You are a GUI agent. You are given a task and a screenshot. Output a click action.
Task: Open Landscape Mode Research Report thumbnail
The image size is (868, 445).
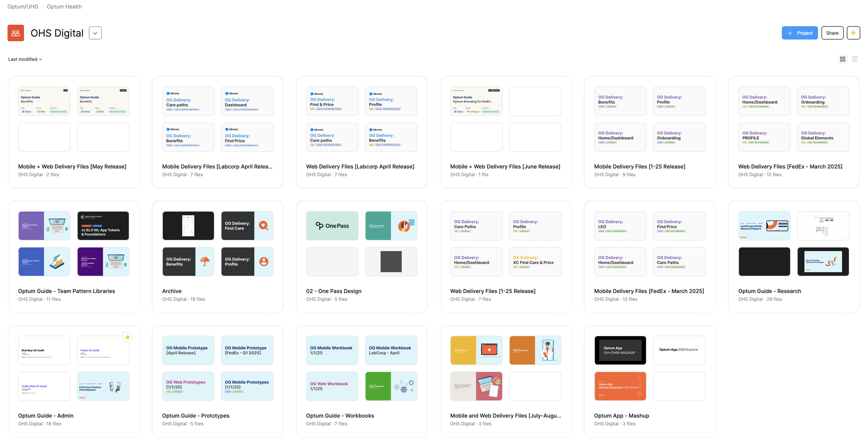coord(764,226)
